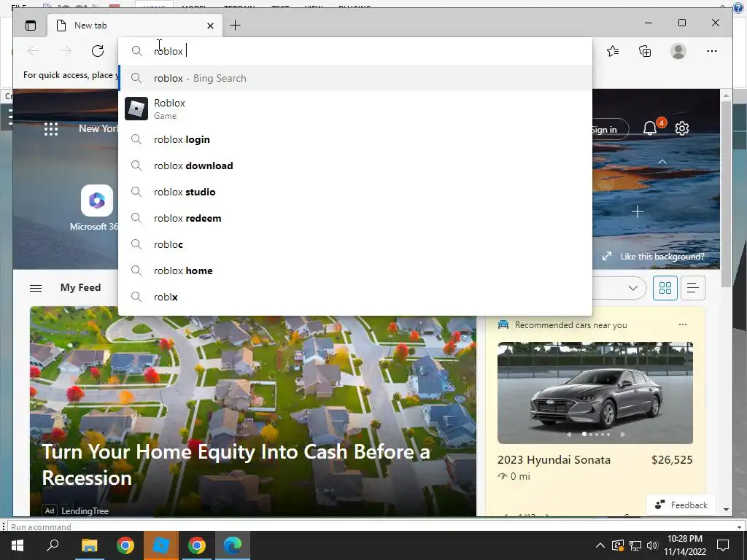Expand the feed layout dropdown chevron

click(x=633, y=288)
